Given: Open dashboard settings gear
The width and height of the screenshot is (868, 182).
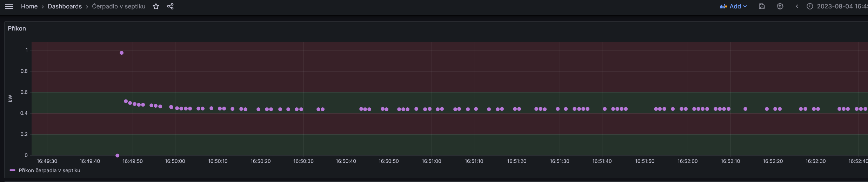Looking at the screenshot, I should pyautogui.click(x=780, y=6).
